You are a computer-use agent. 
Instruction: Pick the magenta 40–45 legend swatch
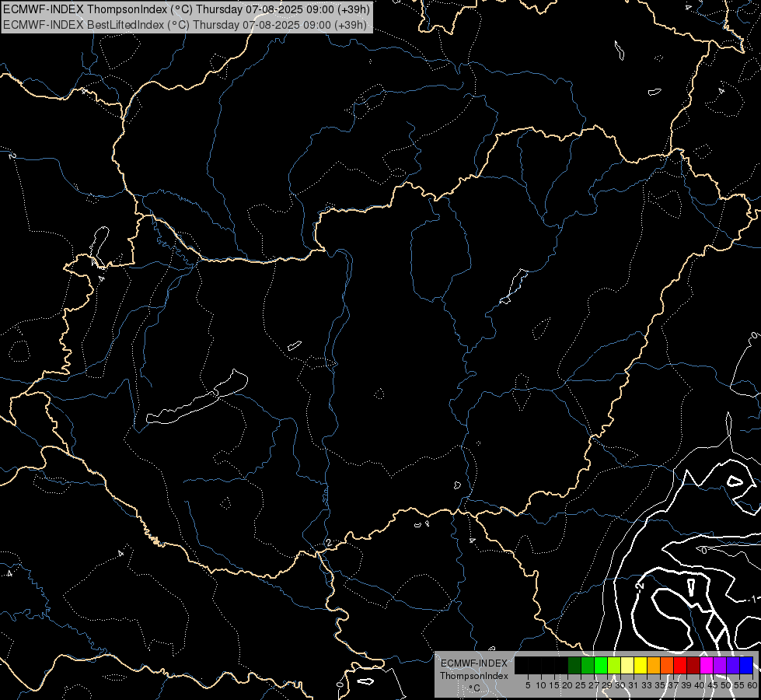coord(707,665)
